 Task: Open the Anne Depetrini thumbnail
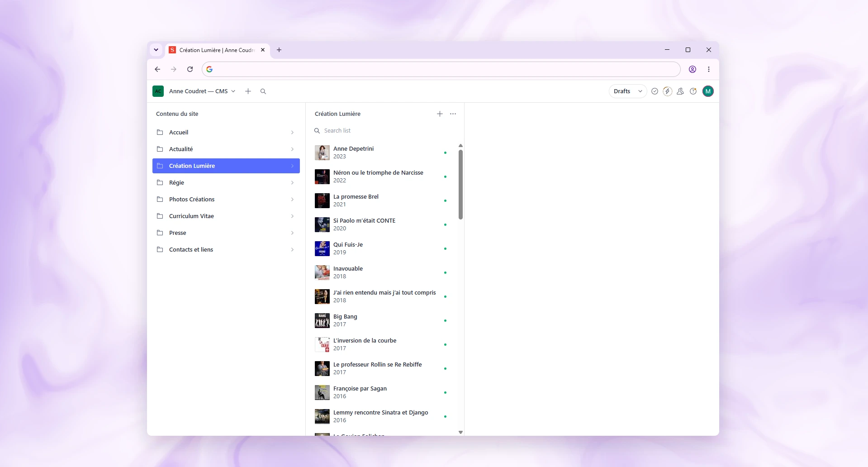[x=322, y=152]
